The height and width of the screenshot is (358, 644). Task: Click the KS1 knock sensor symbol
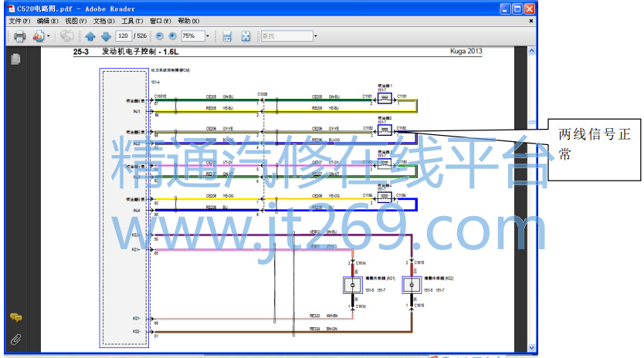352,285
